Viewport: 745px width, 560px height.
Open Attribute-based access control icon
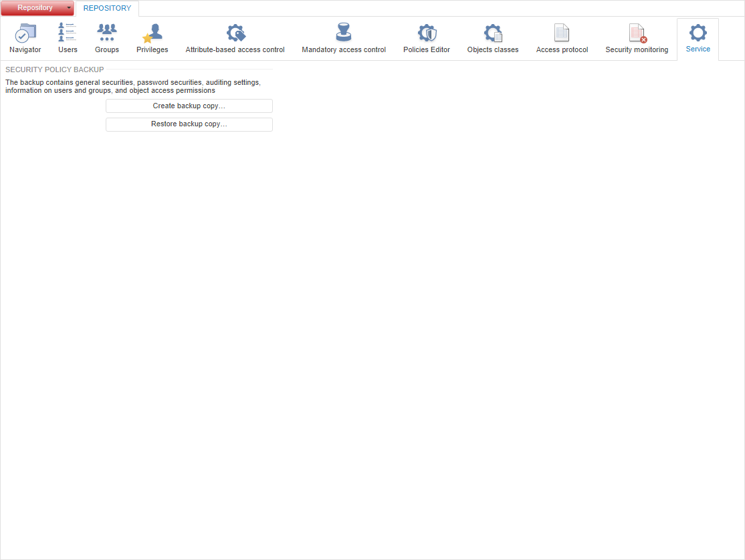tap(235, 33)
